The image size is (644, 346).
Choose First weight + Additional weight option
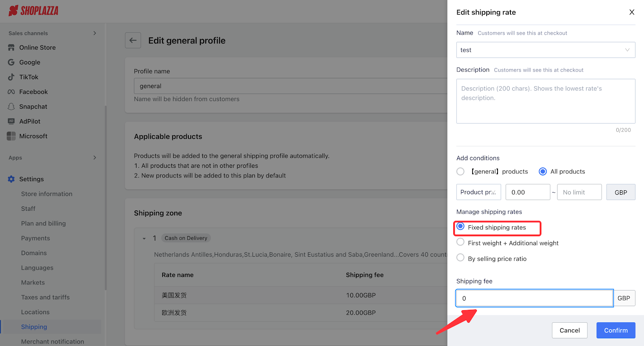(460, 242)
